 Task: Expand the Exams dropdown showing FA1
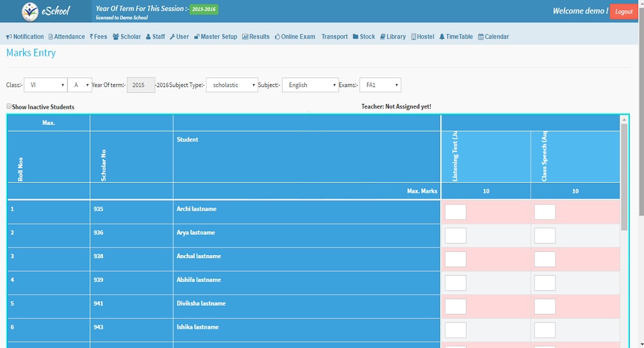point(380,85)
